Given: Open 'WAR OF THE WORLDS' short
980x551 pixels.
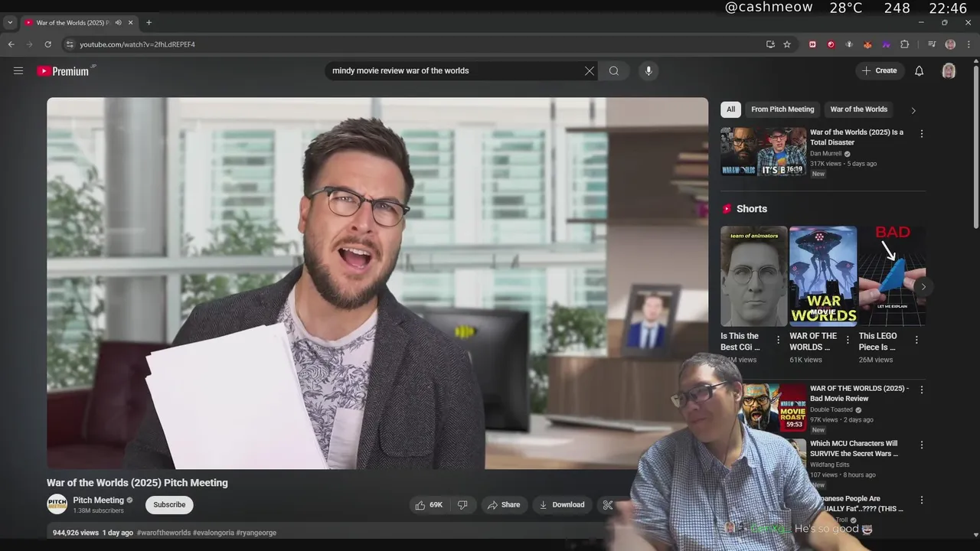Looking at the screenshot, I should pyautogui.click(x=823, y=276).
